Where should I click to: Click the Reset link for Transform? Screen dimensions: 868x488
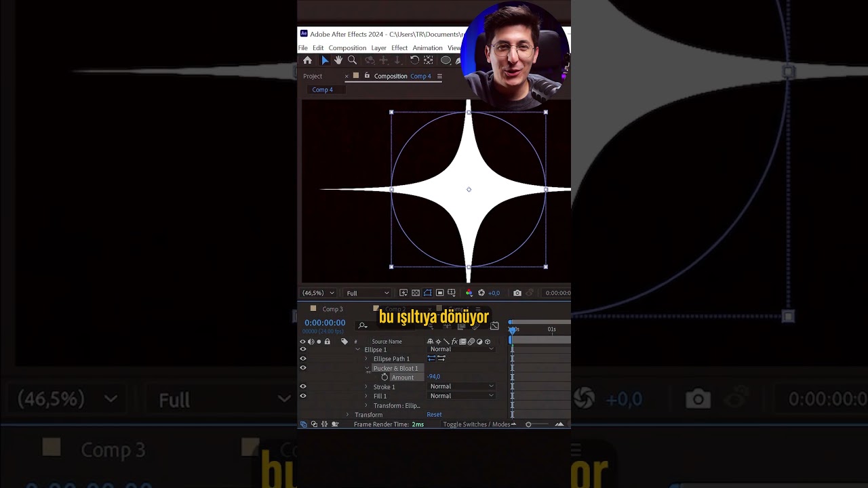point(434,414)
